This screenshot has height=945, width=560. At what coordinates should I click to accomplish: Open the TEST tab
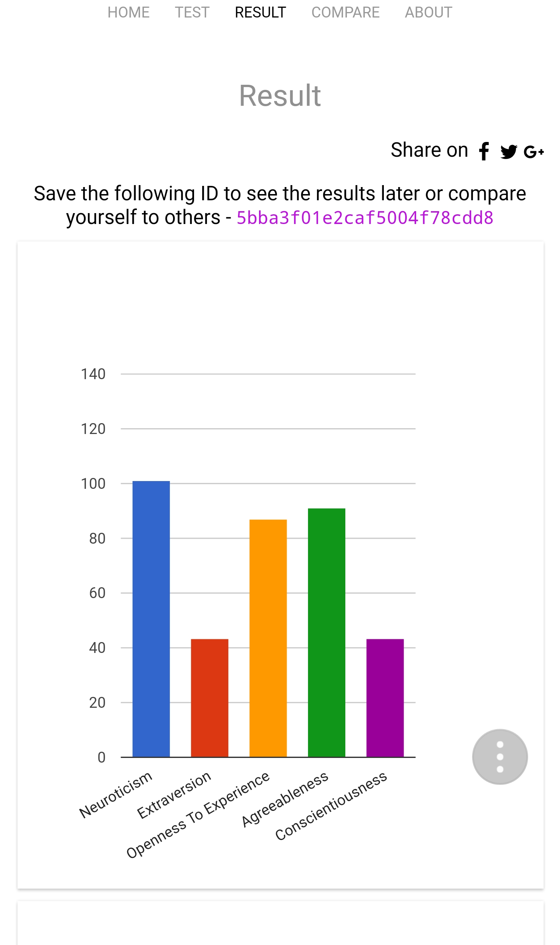192,12
